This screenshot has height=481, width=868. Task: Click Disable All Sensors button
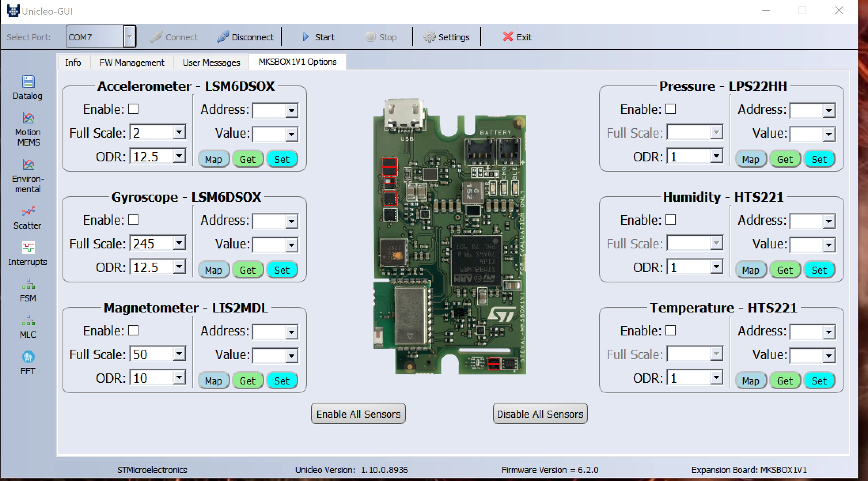pos(540,414)
